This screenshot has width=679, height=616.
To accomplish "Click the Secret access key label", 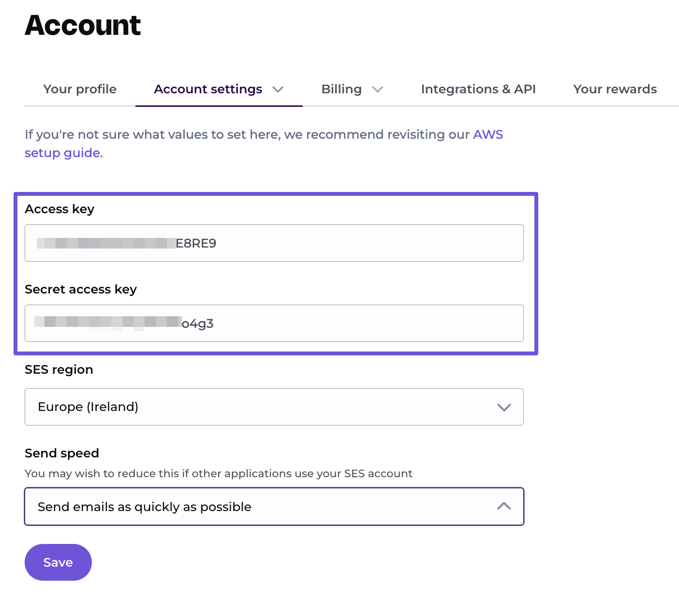I will (81, 290).
